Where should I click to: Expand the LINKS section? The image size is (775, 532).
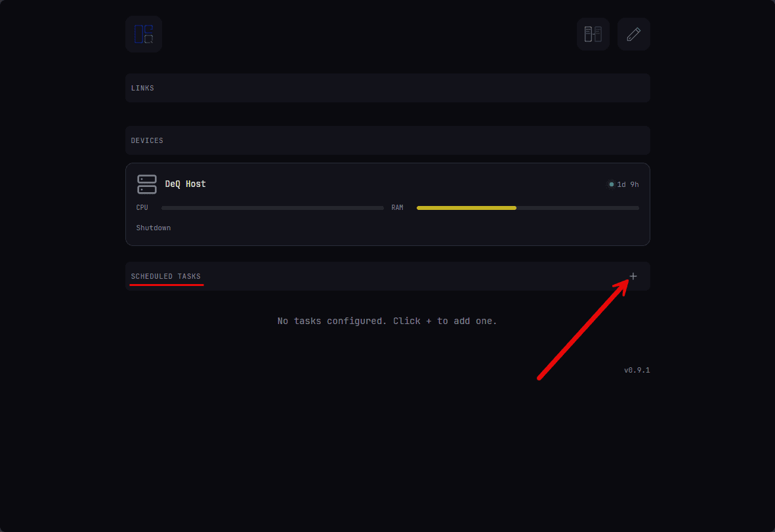[142, 87]
